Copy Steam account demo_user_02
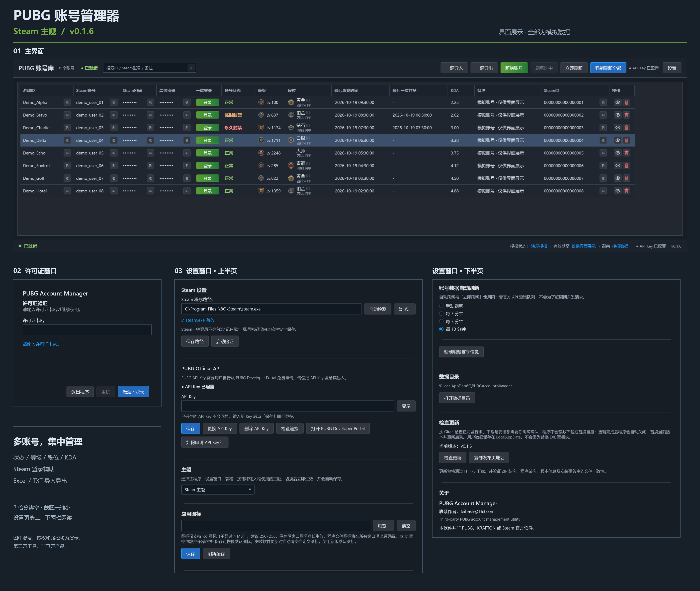The image size is (700, 591). [x=113, y=115]
